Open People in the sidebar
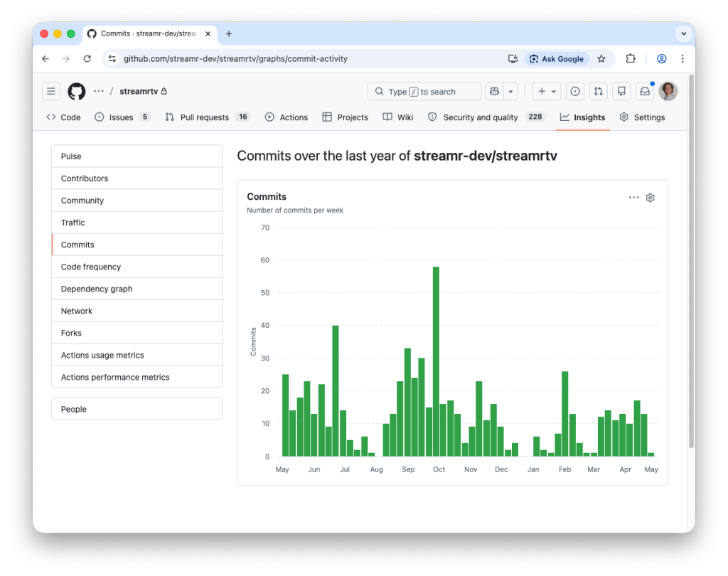Viewport: 728px width, 576px height. click(x=137, y=409)
